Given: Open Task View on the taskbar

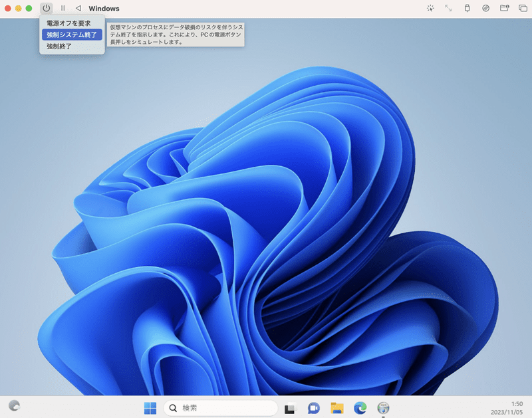Looking at the screenshot, I should [290, 408].
